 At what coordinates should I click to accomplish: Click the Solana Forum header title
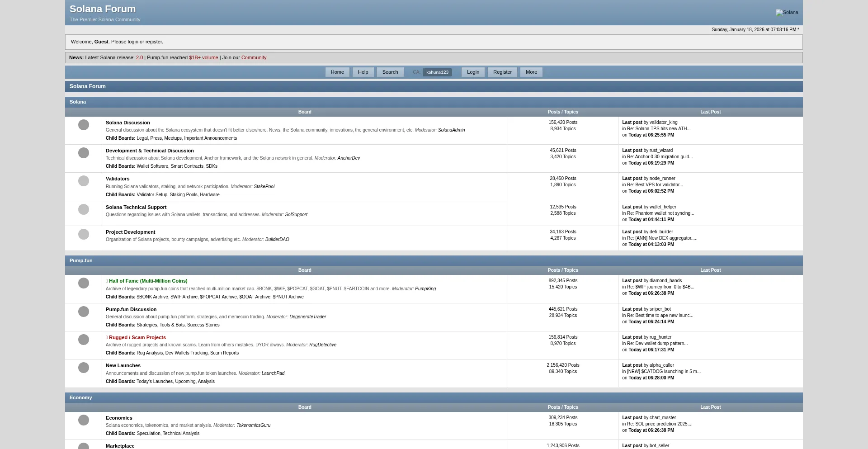tap(103, 9)
